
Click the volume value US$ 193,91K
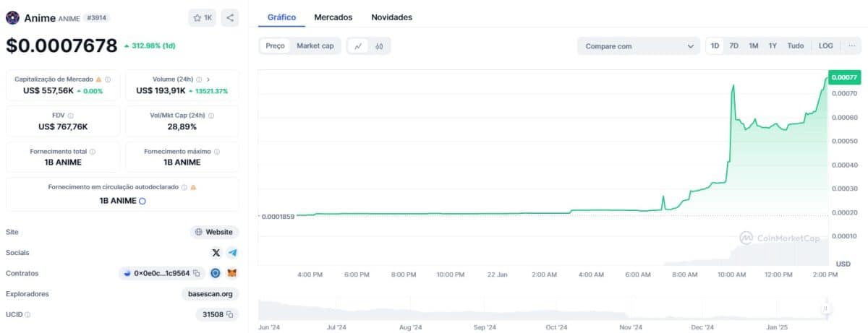(x=161, y=91)
